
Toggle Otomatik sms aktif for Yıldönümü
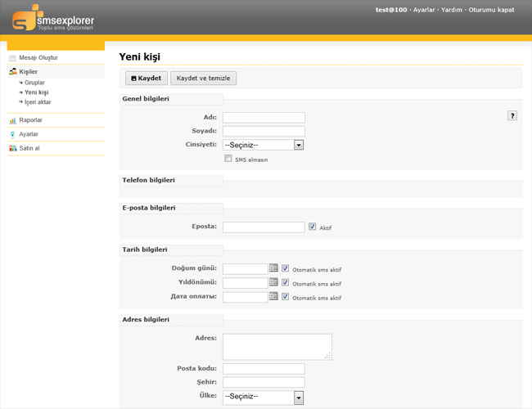(286, 282)
